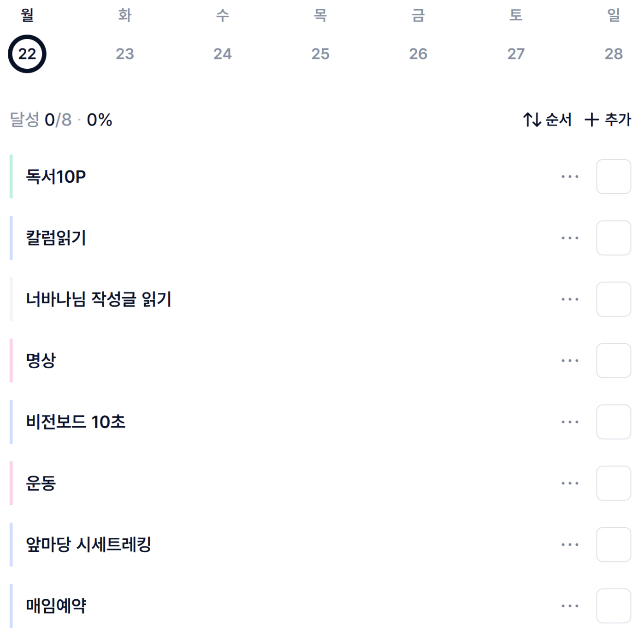Image resolution: width=644 pixels, height=644 pixels.
Task: Click the 순서 sort order button
Action: [x=548, y=120]
